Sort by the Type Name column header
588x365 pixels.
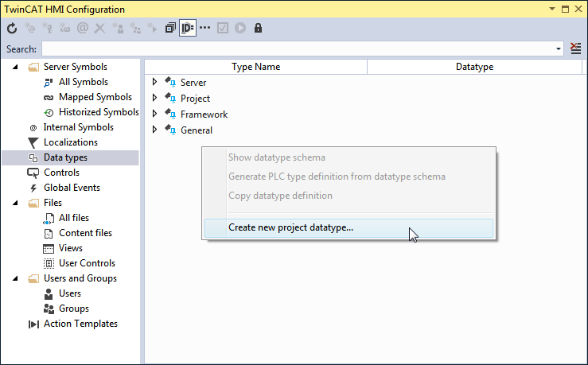255,67
